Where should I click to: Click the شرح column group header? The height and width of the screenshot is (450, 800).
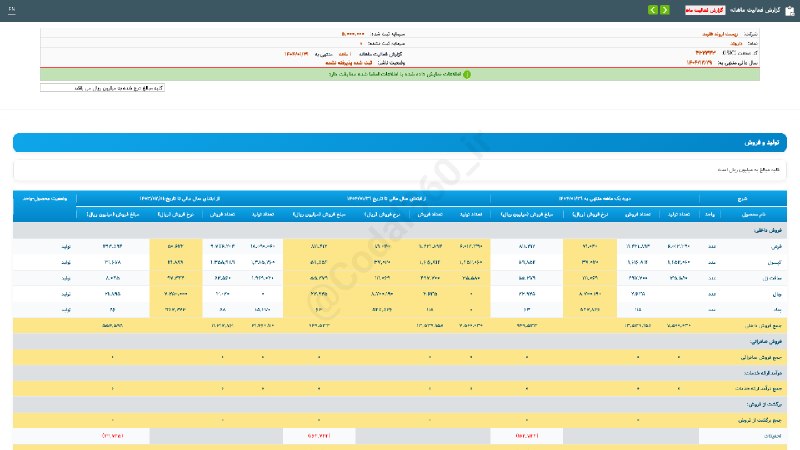pyautogui.click(x=742, y=198)
